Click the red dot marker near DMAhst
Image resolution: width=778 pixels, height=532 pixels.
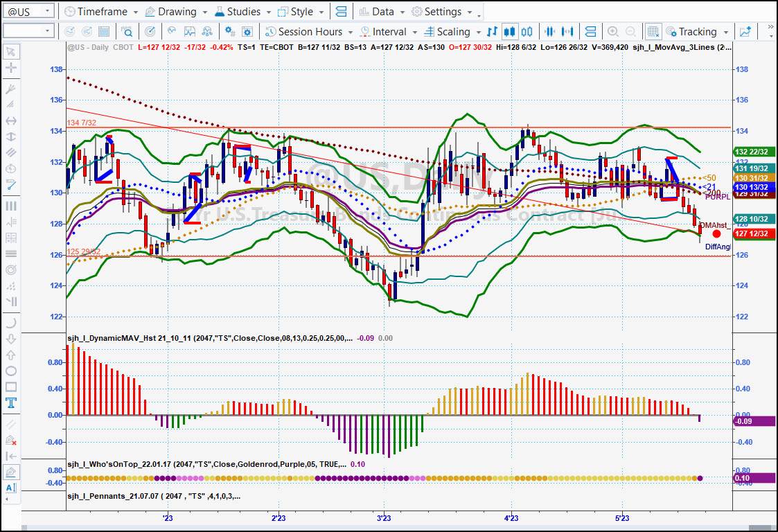pos(716,233)
